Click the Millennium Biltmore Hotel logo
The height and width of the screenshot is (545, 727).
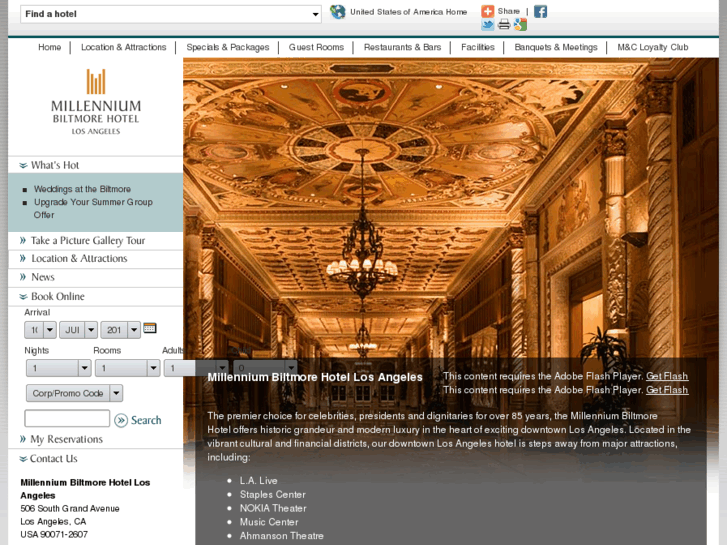click(96, 102)
